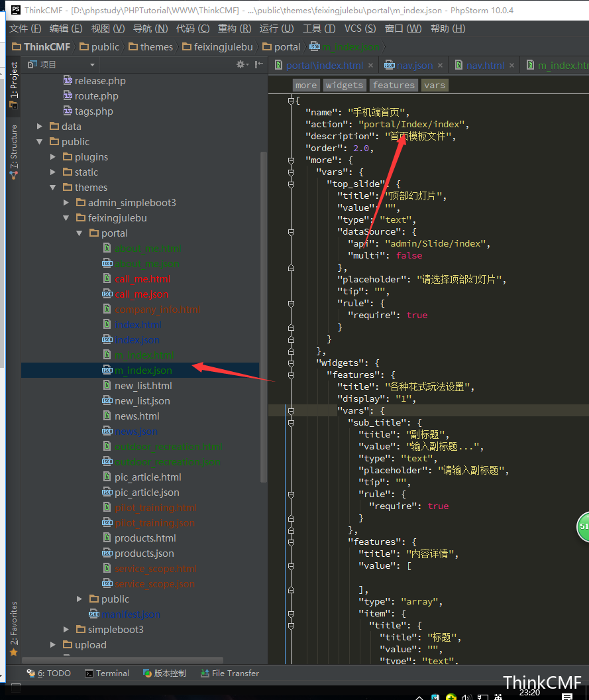Open the project settings gear icon
Viewport: 589px width, 700px height.
[241, 65]
